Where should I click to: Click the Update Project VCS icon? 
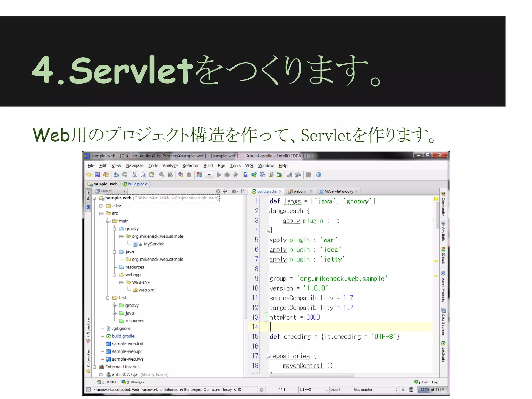[246, 175]
